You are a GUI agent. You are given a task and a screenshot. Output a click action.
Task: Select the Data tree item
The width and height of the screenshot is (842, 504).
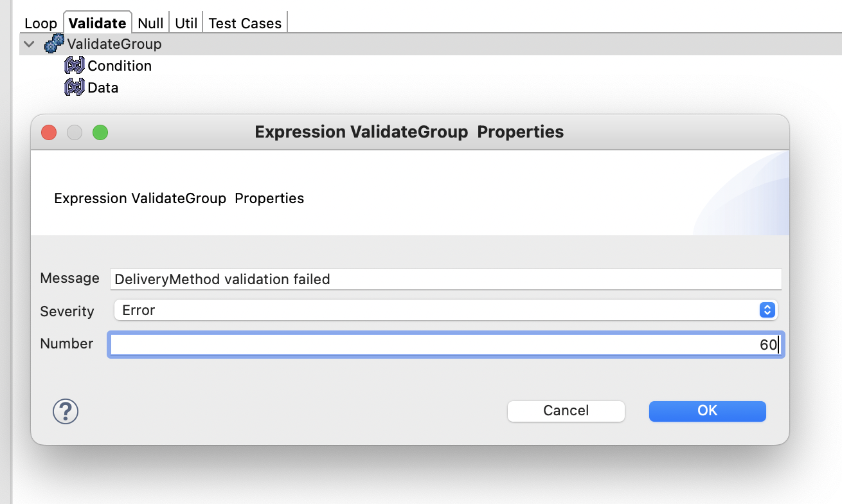pos(103,87)
